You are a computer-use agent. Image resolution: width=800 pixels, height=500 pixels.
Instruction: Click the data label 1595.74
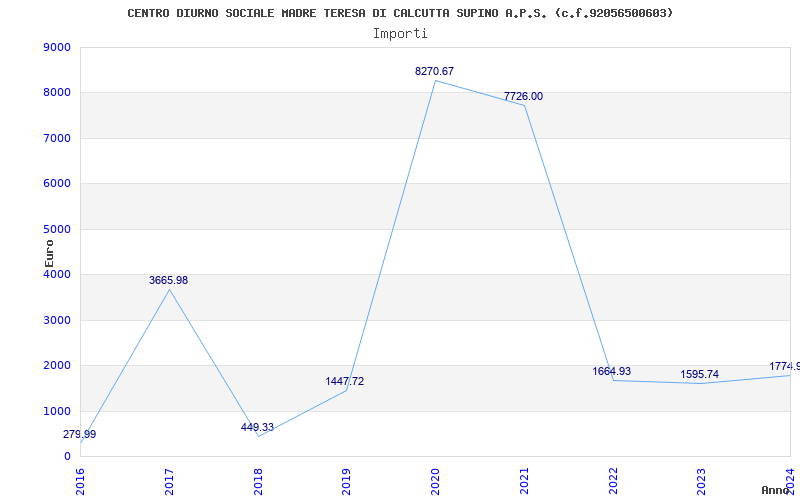(x=699, y=374)
